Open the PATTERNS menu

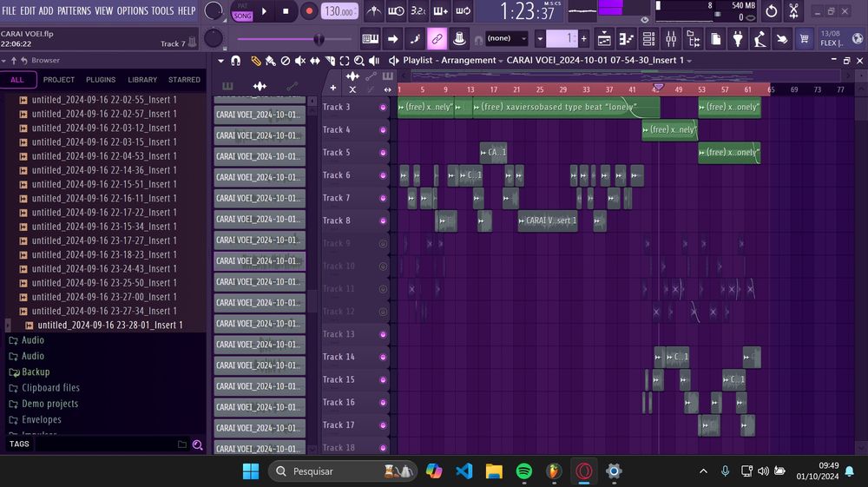click(74, 10)
